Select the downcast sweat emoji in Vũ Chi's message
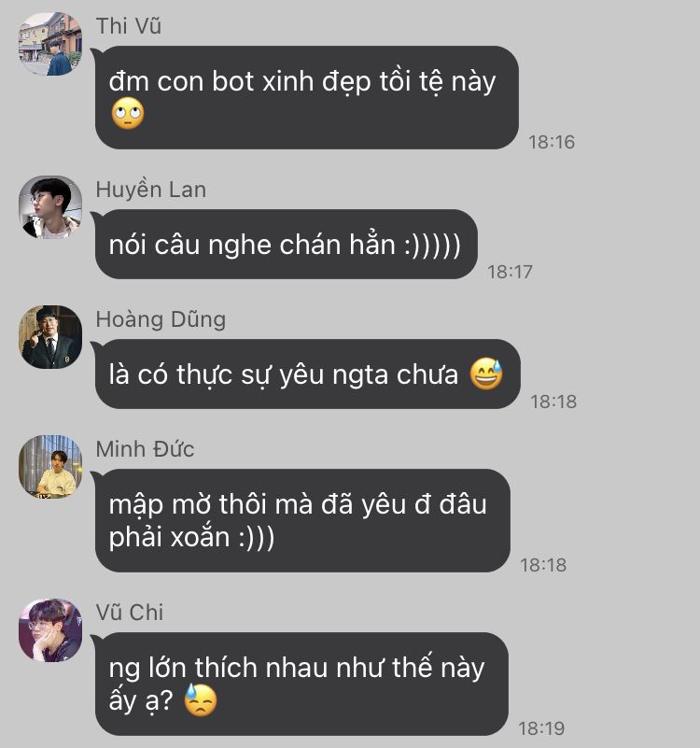This screenshot has width=700, height=748. pos(201,699)
